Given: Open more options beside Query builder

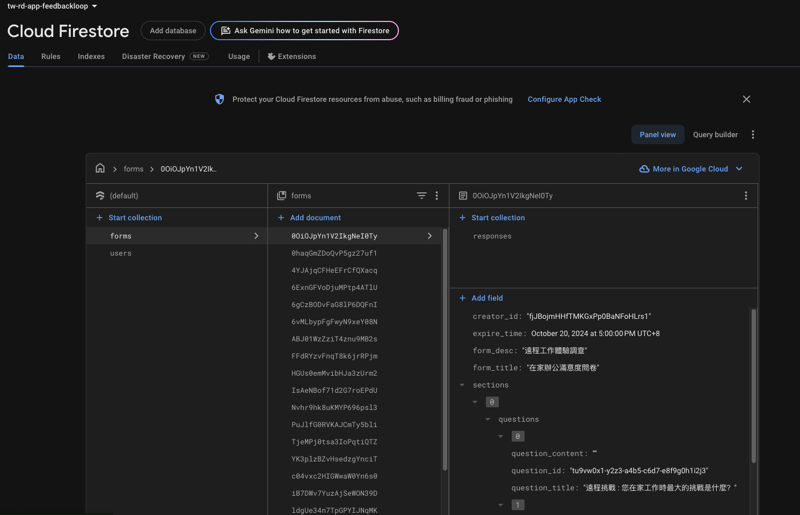Looking at the screenshot, I should click(x=753, y=135).
